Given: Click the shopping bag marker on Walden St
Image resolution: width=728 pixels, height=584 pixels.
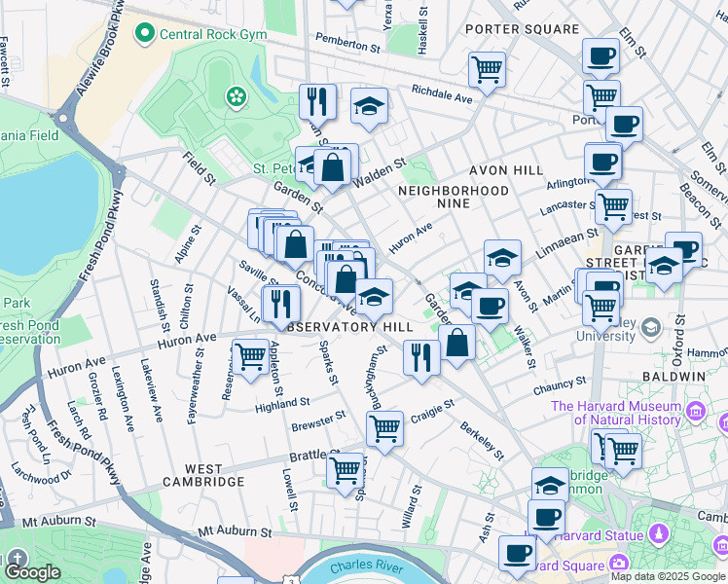Looking at the screenshot, I should pos(333,165).
